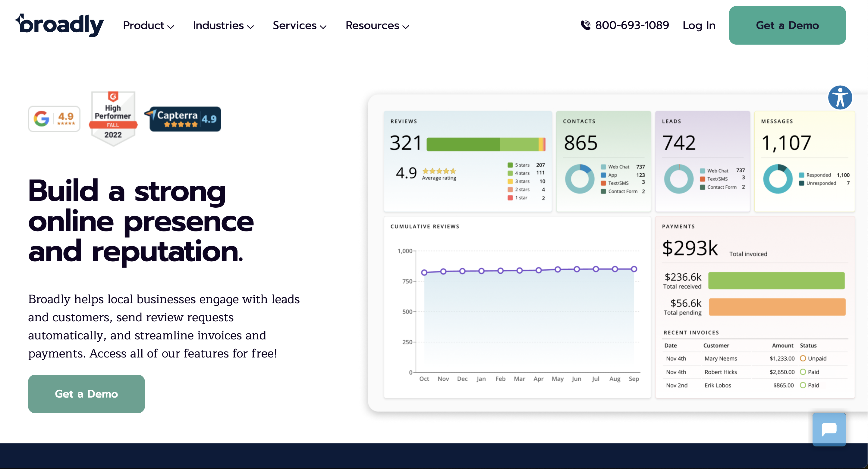Expand the Resources dropdown menu
Viewport: 868px width, 469px height.
[x=377, y=25]
